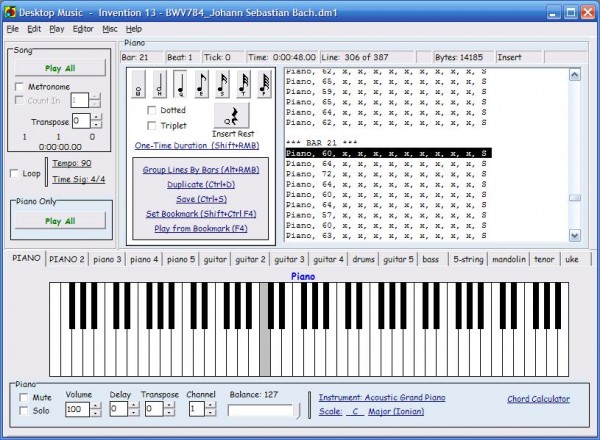600x440 pixels.
Task: Check the Dotted note option
Action: coord(152,110)
